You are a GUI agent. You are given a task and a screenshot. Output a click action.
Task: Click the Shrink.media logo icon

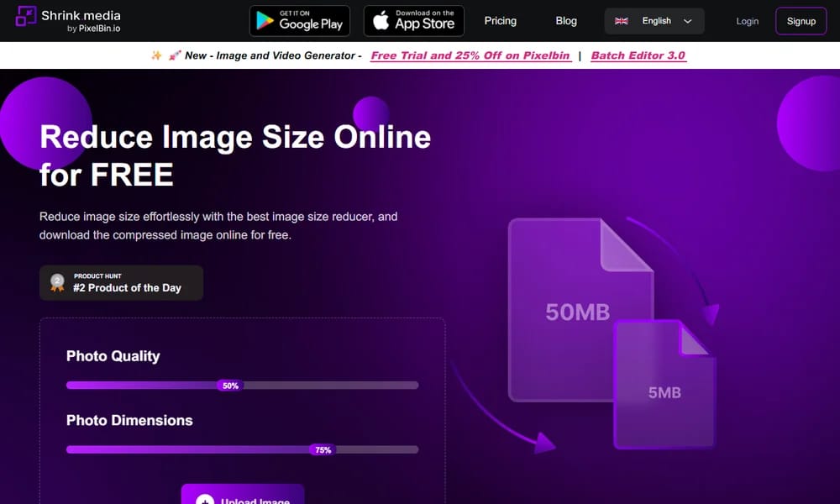[x=26, y=16]
